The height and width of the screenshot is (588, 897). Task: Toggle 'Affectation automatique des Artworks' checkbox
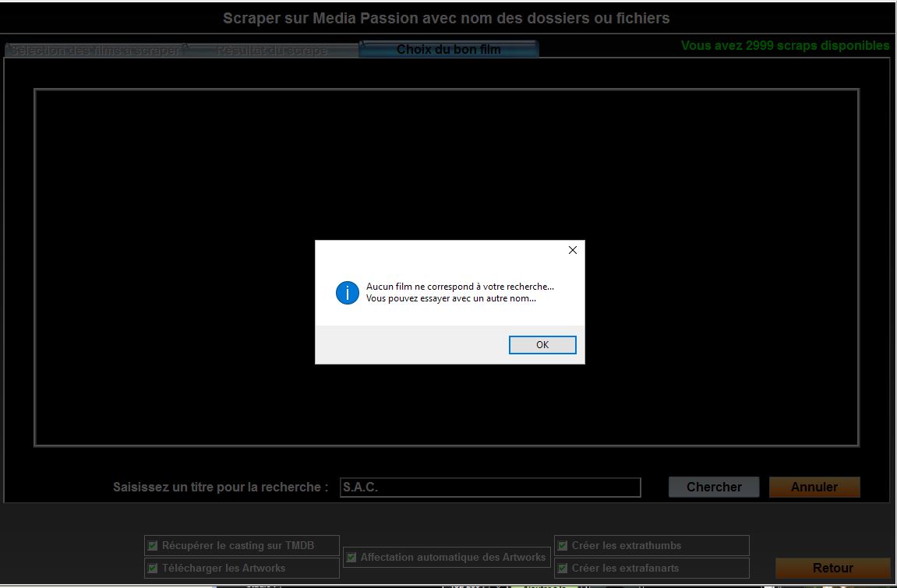[x=351, y=557]
